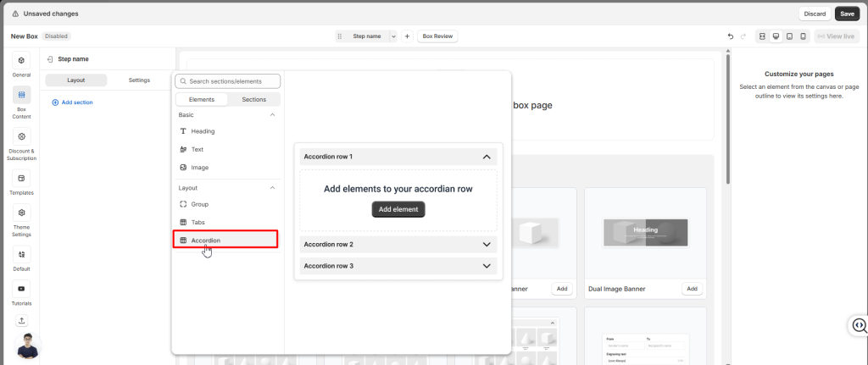
Task: Switch to Elements toggle in picker
Action: click(x=201, y=99)
